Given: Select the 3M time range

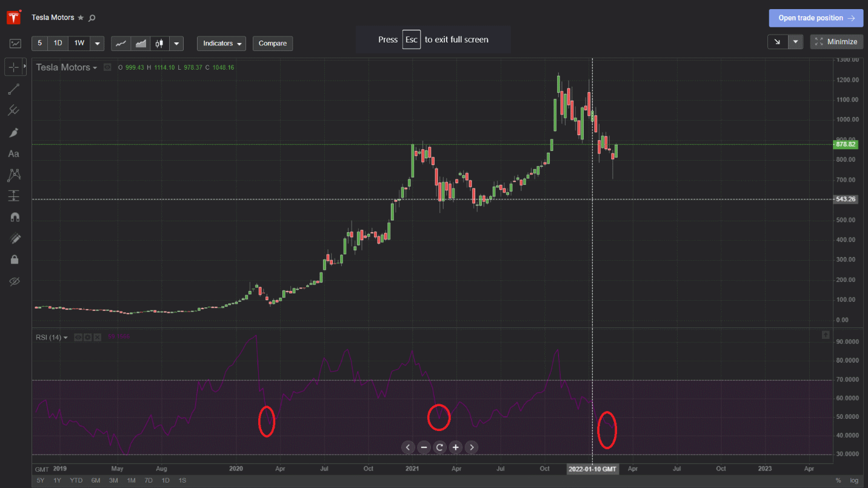Looking at the screenshot, I should pos(113,481).
